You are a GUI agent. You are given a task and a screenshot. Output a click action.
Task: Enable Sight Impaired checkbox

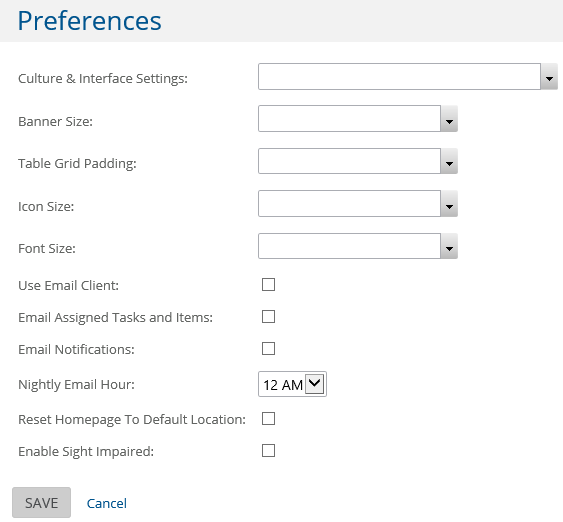coord(268,451)
